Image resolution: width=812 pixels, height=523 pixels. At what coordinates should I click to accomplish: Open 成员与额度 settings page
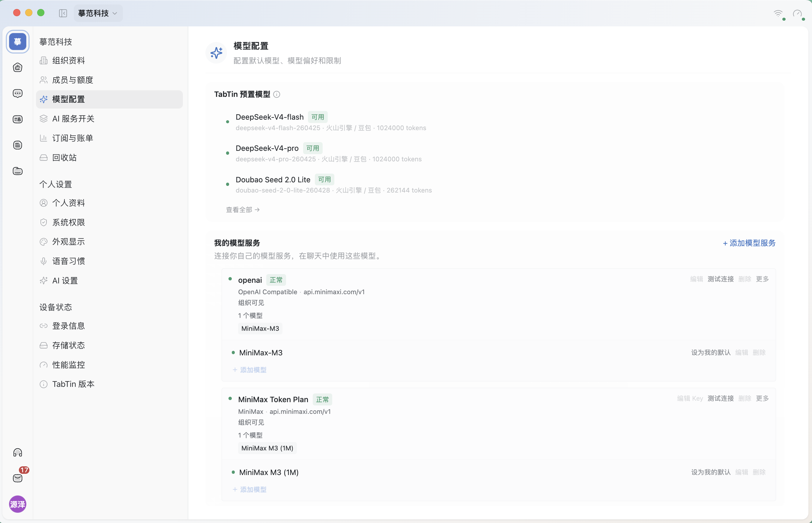pyautogui.click(x=109, y=80)
